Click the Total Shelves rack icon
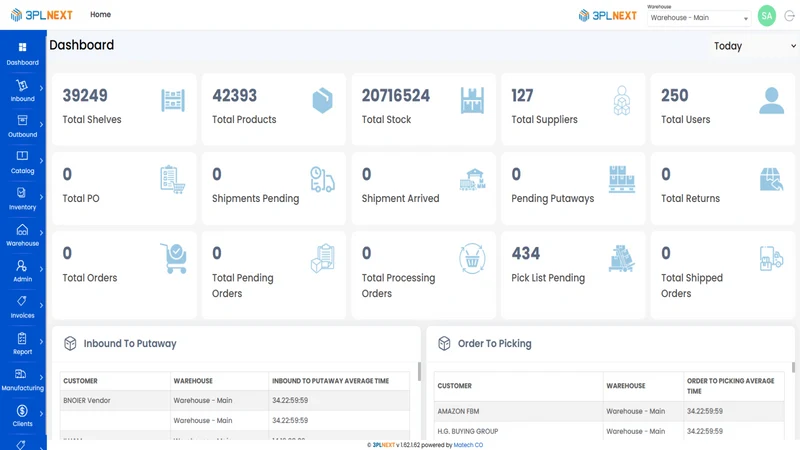Image resolution: width=800 pixels, height=450 pixels. [173, 101]
